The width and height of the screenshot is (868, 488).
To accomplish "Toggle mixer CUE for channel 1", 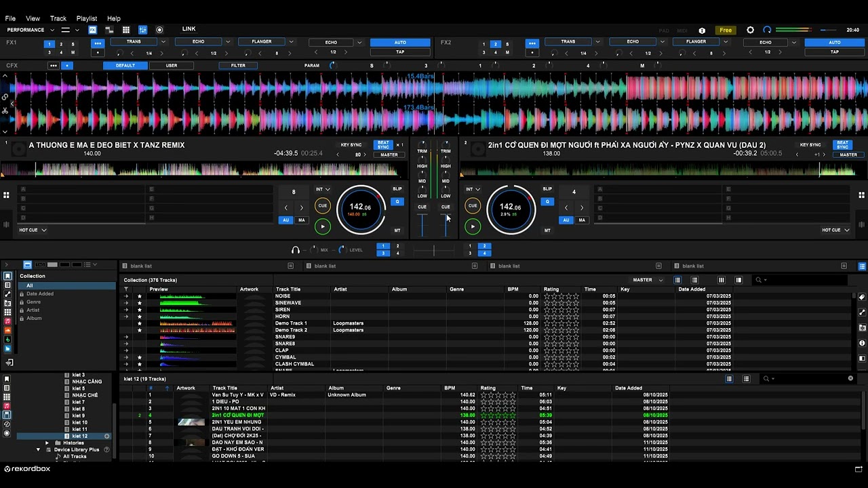I will [x=422, y=207].
